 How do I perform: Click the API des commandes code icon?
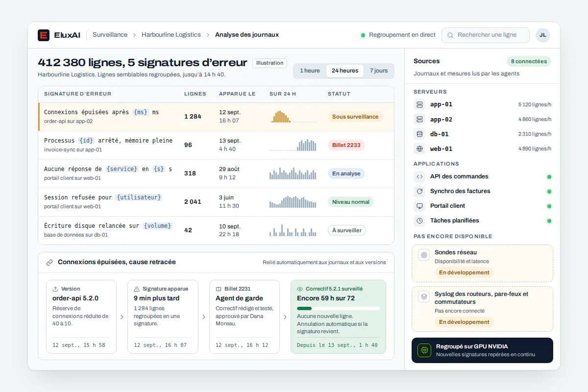[x=419, y=176]
